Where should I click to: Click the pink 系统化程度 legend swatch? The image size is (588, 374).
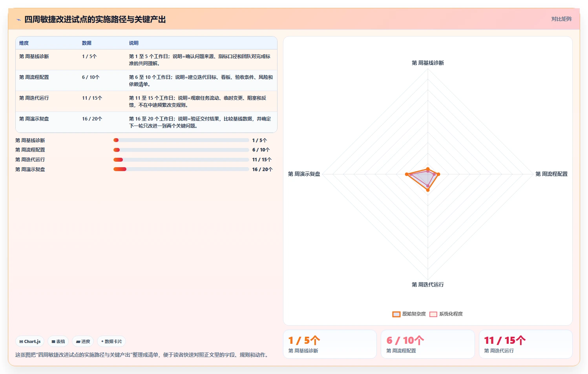click(x=433, y=314)
